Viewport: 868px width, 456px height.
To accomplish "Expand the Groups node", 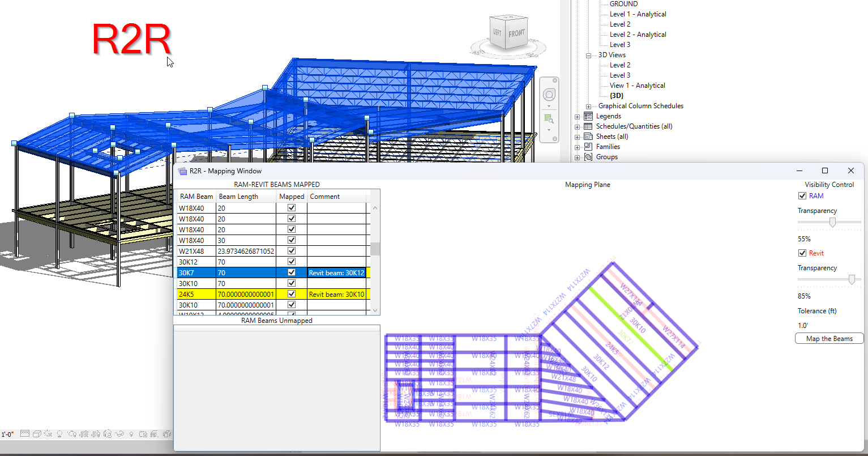I will click(578, 157).
